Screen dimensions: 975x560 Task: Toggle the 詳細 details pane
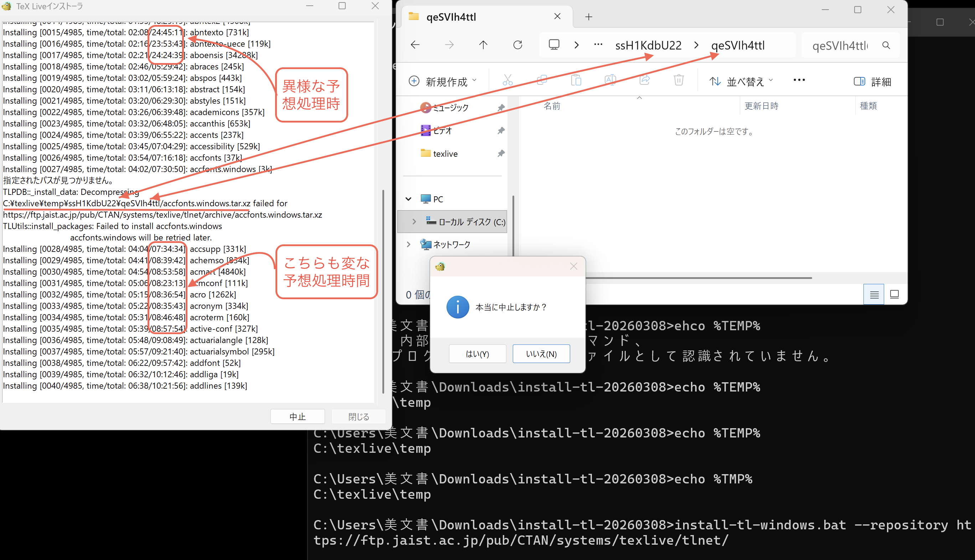872,82
